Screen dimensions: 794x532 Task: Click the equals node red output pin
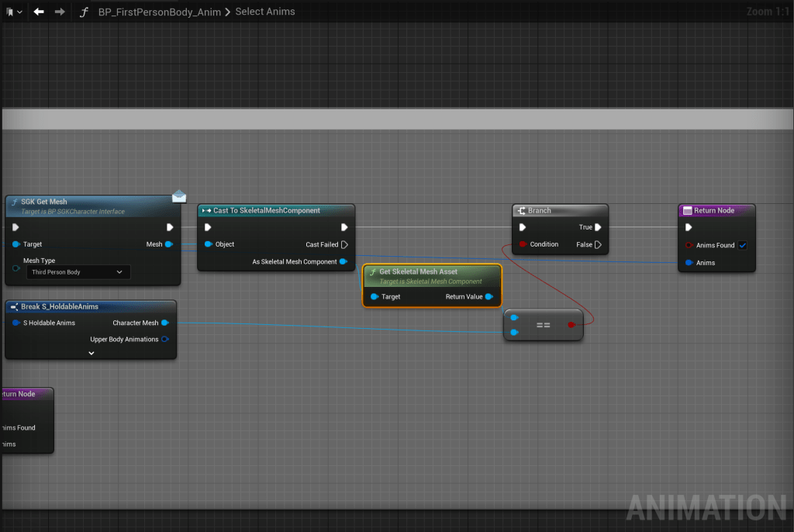[571, 325]
